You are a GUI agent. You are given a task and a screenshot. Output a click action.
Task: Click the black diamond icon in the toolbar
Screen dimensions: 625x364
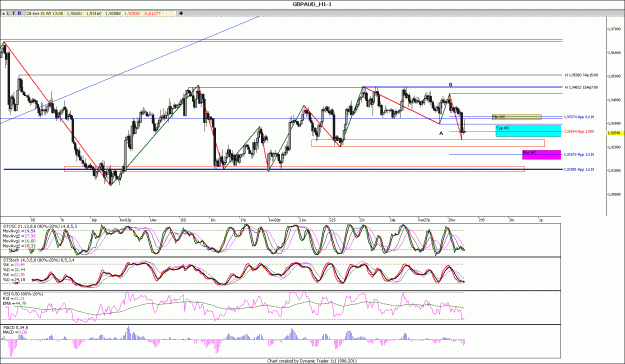[x=181, y=14]
